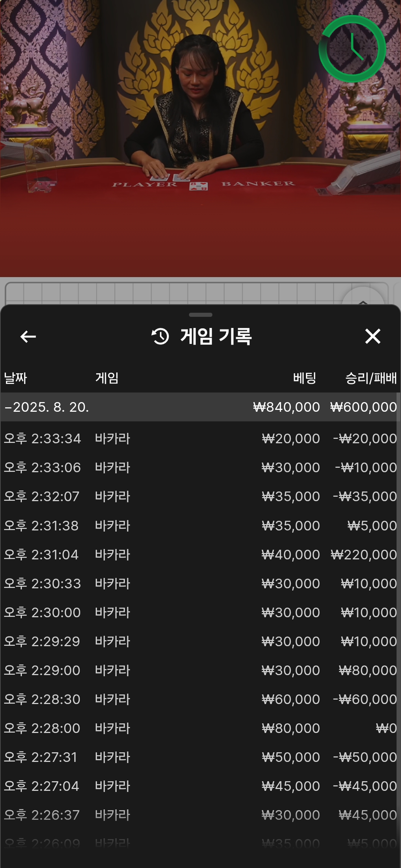Close the game history panel
The image size is (401, 868).
coord(373,336)
